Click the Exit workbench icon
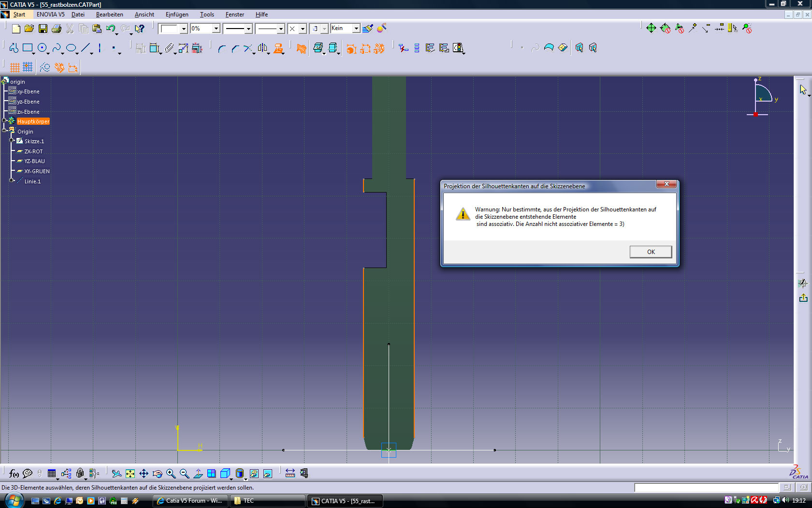This screenshot has height=508, width=812. (803, 298)
